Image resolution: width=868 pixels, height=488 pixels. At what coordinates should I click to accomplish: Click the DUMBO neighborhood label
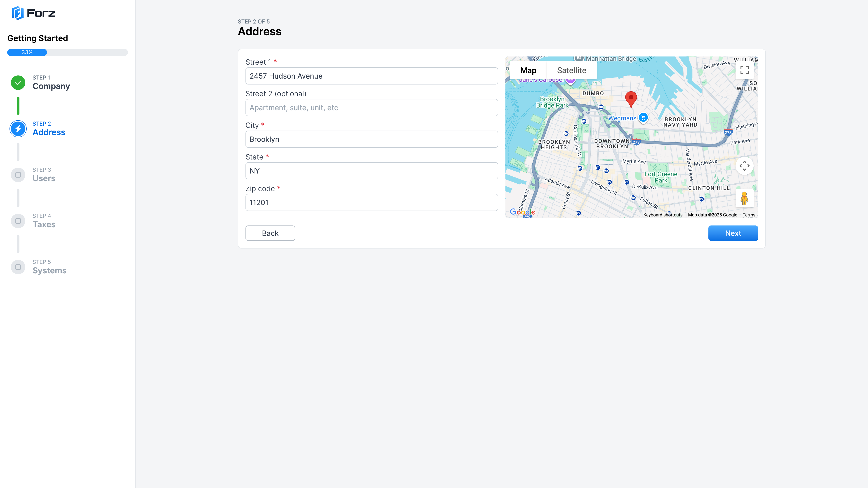593,93
